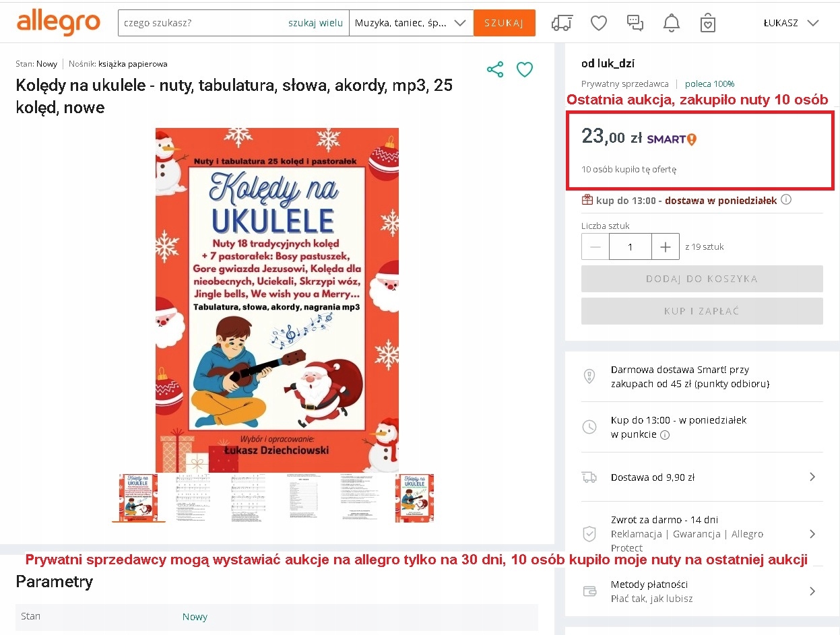Expand the category dropdown Muzyka, taniec
840x635 pixels.
pos(411,23)
